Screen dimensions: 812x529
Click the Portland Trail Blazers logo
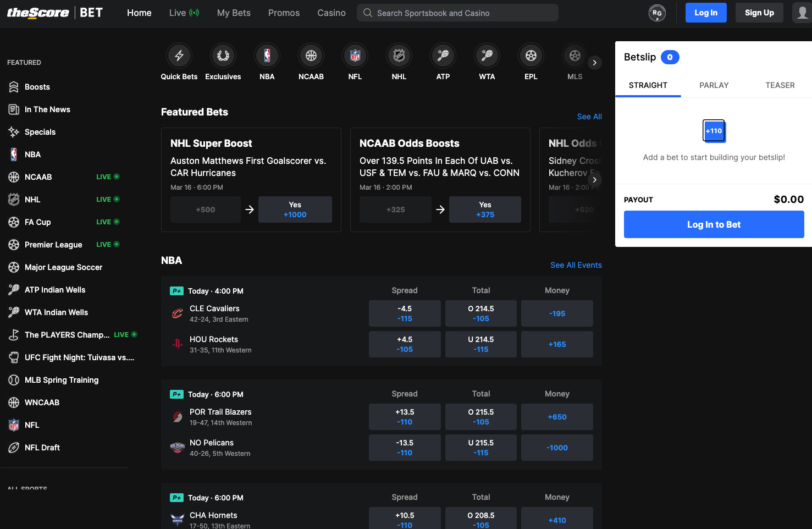pyautogui.click(x=177, y=417)
